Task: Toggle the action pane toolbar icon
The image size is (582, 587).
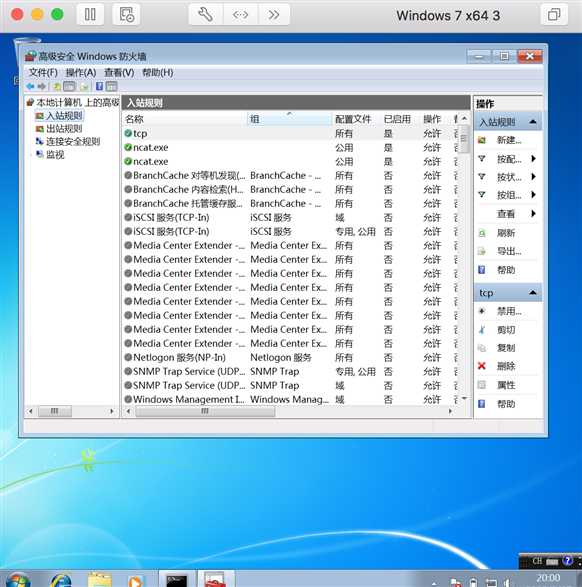Action: pyautogui.click(x=111, y=87)
